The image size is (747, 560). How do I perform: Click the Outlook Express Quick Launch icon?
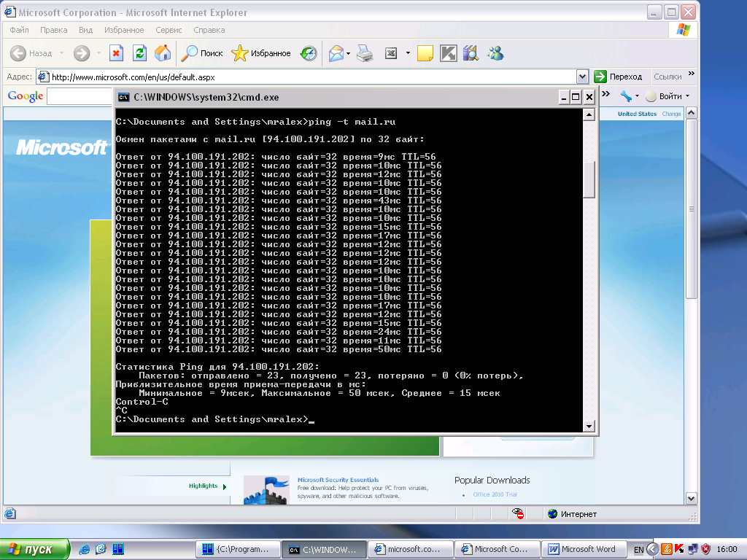101,549
